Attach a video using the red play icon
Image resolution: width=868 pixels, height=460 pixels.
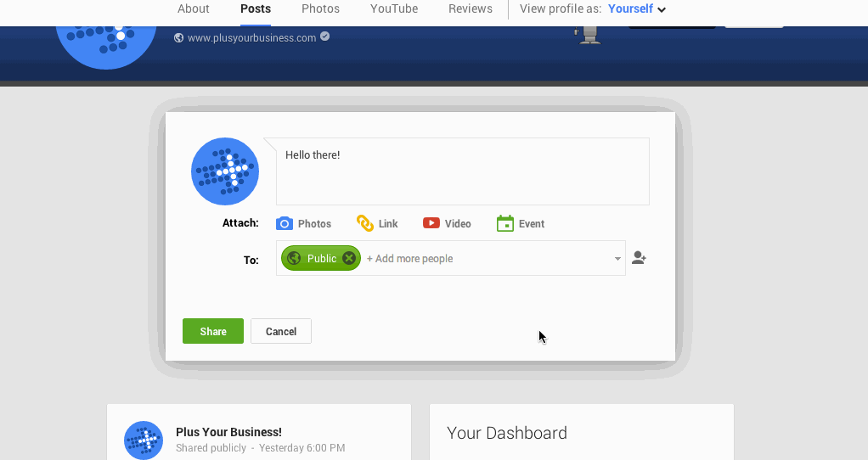point(431,223)
